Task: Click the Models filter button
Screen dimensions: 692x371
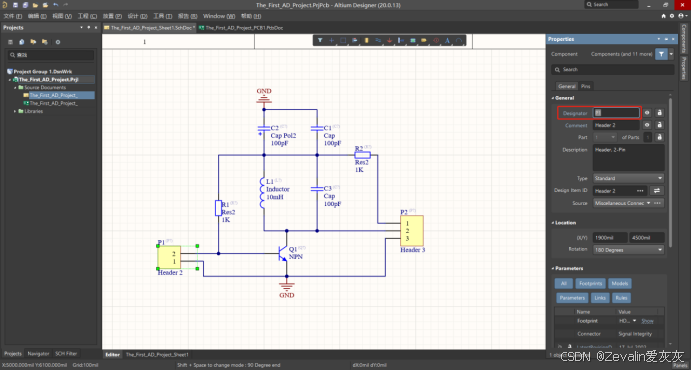Action: pyautogui.click(x=620, y=283)
